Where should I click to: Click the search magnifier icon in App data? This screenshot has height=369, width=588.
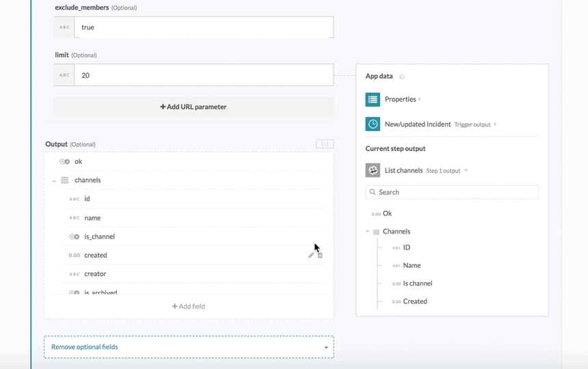coord(373,192)
